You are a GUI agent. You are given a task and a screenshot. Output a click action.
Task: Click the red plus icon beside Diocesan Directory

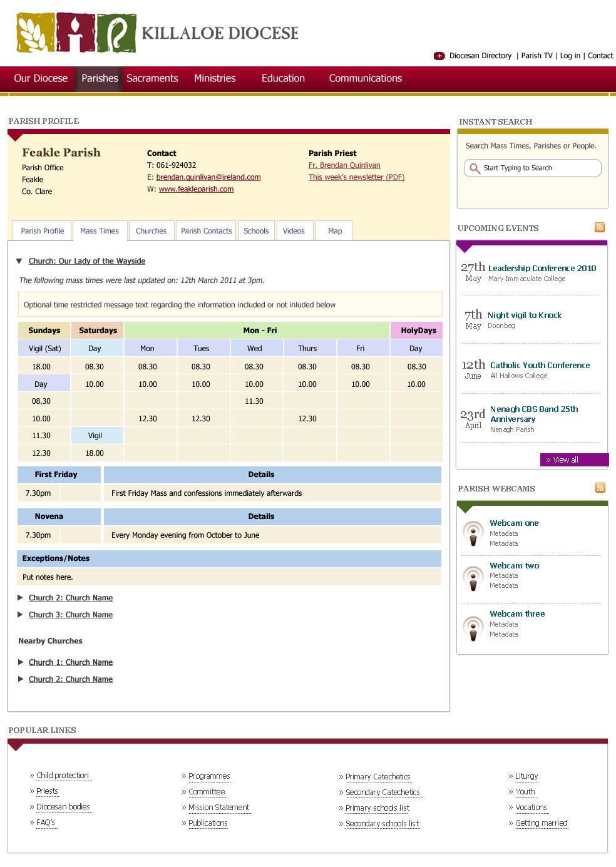pos(439,56)
